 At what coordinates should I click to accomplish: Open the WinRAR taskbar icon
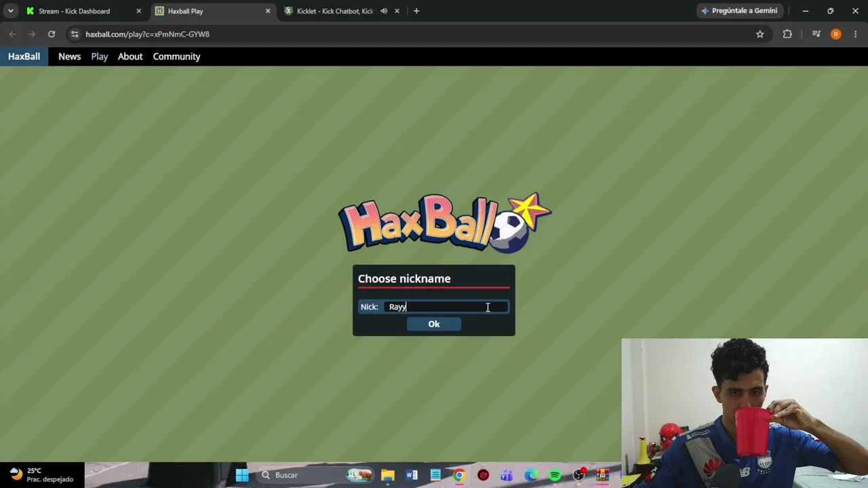coord(602,475)
